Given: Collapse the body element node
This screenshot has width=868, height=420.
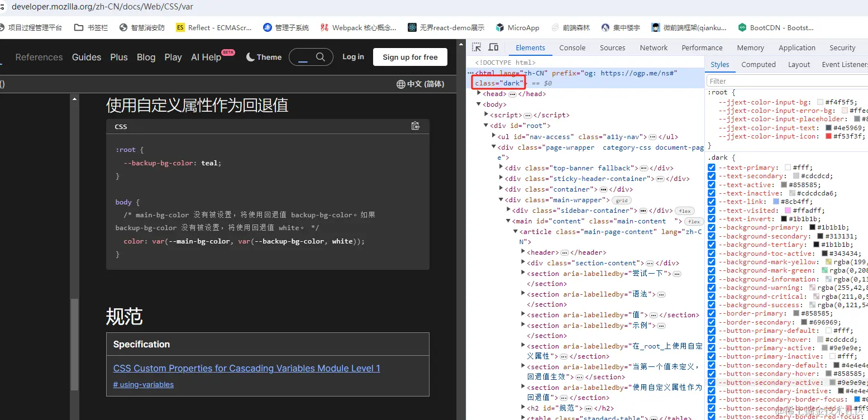Looking at the screenshot, I should coord(479,104).
